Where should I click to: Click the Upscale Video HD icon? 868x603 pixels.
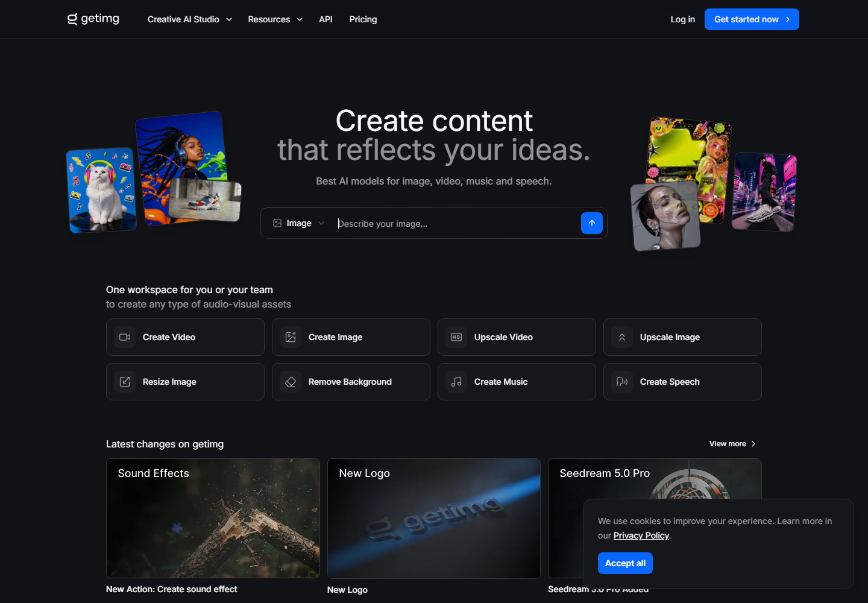click(x=456, y=337)
